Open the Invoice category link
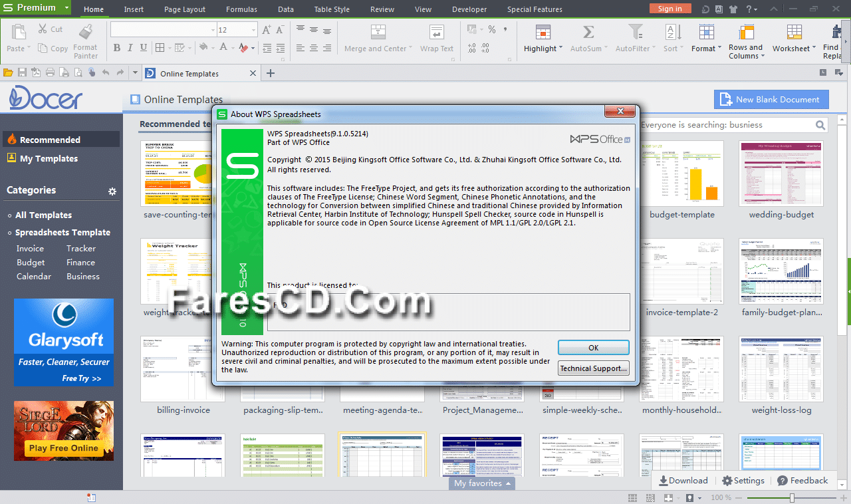This screenshot has width=851, height=504. (x=30, y=249)
